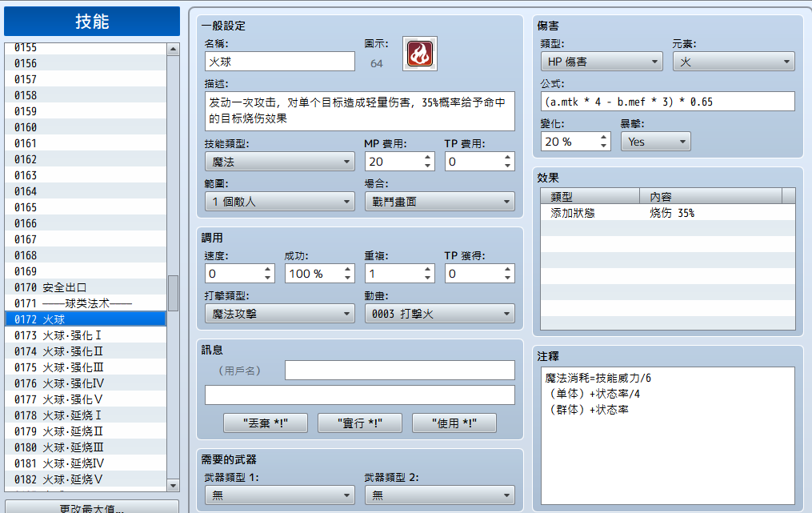Click the 內容 column header in 效果
This screenshot has width=812, height=513.
(710, 196)
